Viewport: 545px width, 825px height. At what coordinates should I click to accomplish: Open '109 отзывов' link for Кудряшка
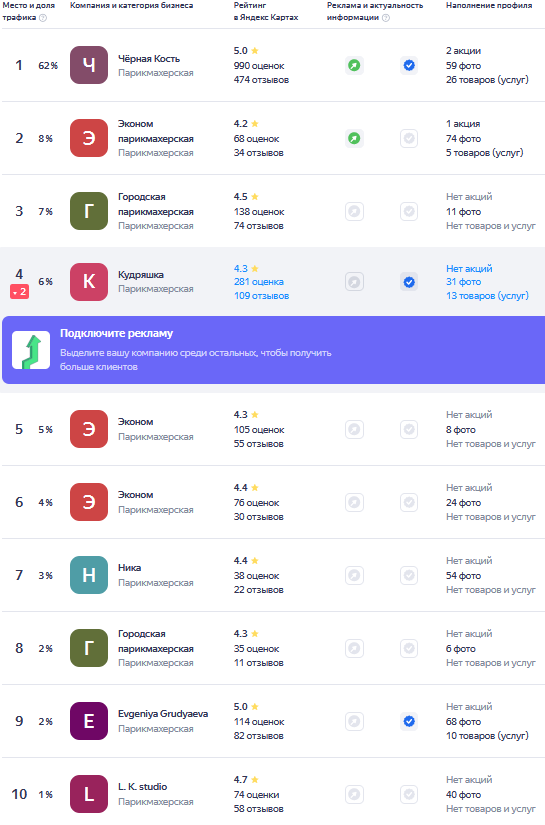tap(261, 296)
